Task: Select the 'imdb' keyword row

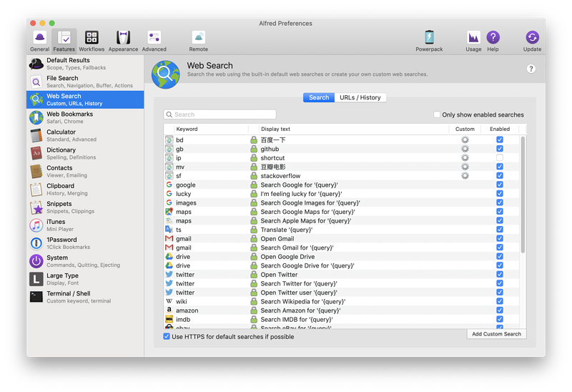Action: coord(342,319)
